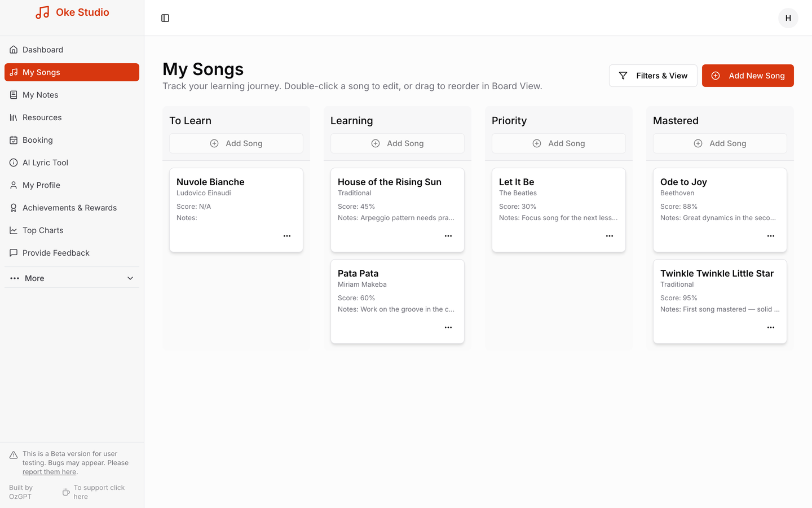Viewport: 812px width, 508px height.
Task: Open options menu for Twinkle Twinkle Little Star
Action: (x=771, y=327)
